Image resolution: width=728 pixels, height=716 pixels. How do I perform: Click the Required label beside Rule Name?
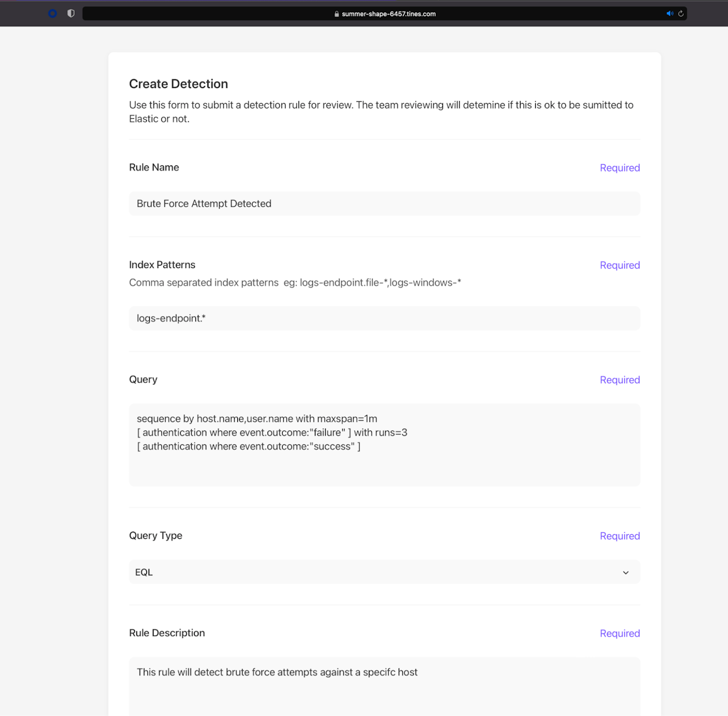pos(619,168)
